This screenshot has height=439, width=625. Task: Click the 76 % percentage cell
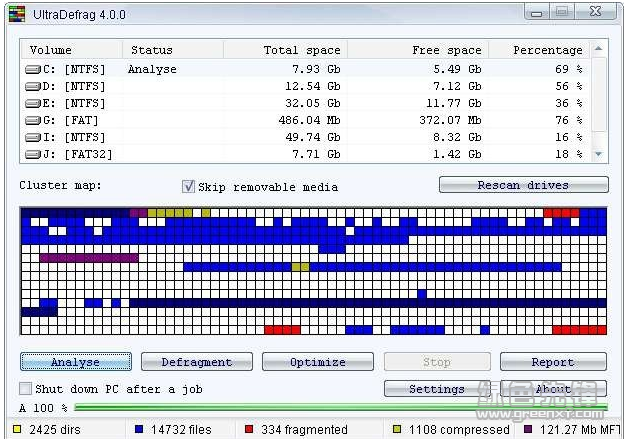(569, 120)
